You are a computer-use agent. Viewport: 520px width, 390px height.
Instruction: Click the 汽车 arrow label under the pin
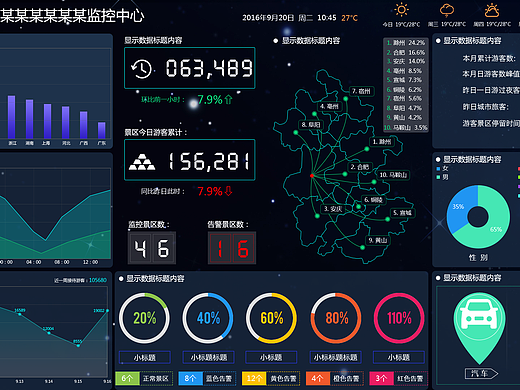click(x=482, y=373)
